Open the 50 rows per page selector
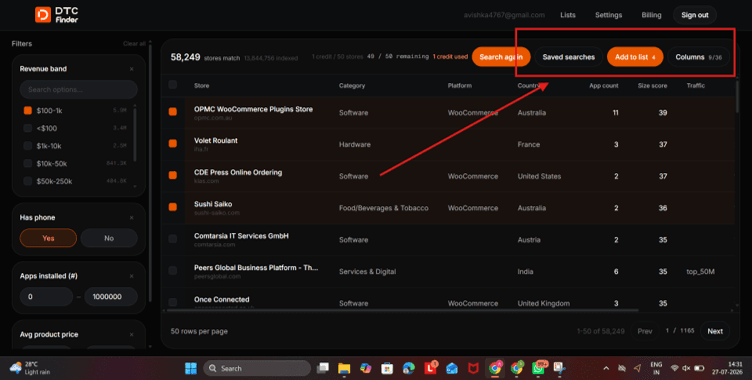752x380 pixels. pos(199,332)
